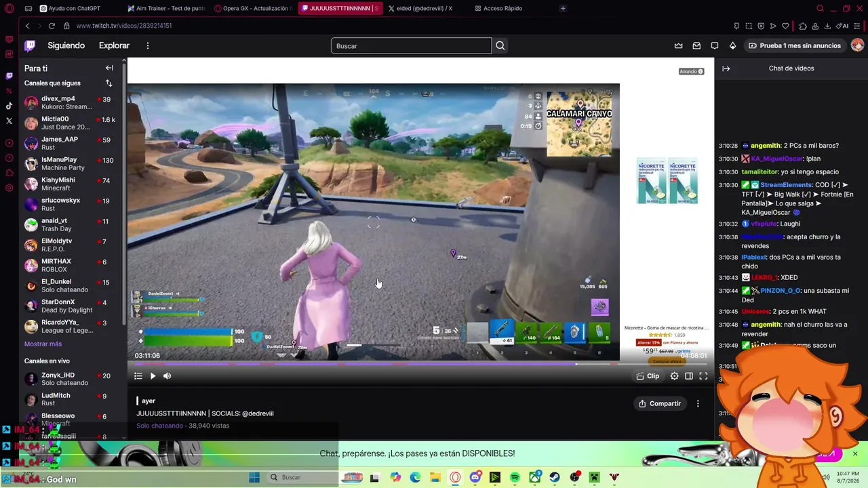Viewport: 868px width, 488px height.
Task: Switch to Opera GX Actualización tab
Action: click(253, 8)
